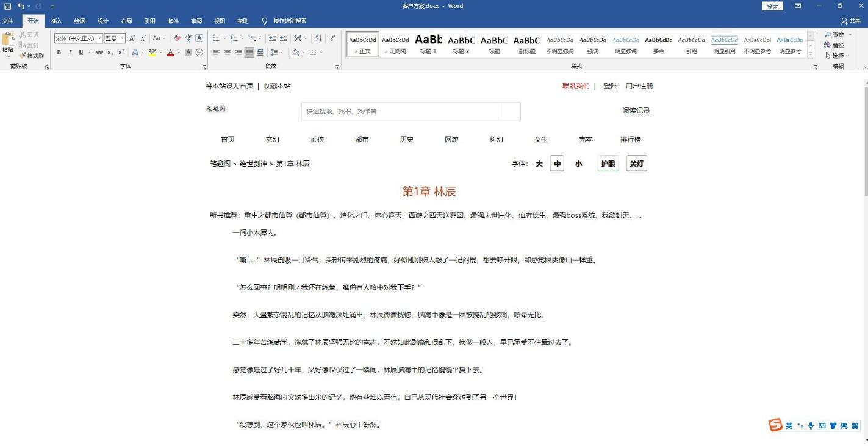Switch to the 插入 ribbon tab
This screenshot has width=868, height=446.
tap(57, 21)
